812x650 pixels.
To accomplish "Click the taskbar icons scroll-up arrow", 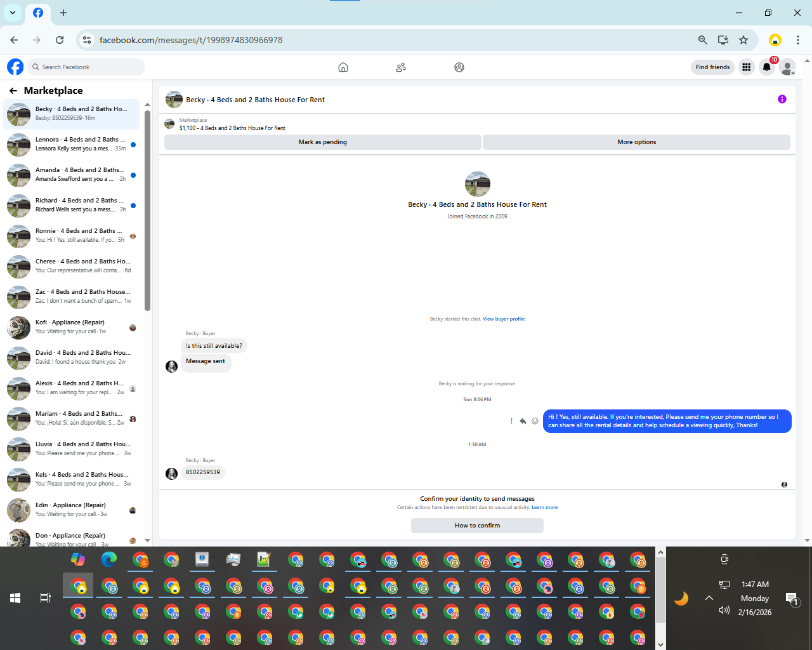I will [x=660, y=553].
